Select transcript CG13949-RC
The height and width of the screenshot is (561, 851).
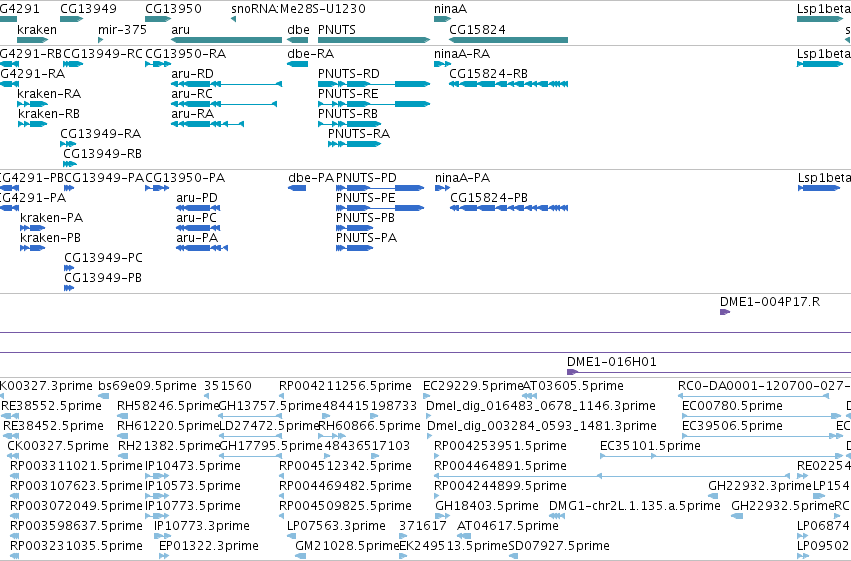coord(73,64)
